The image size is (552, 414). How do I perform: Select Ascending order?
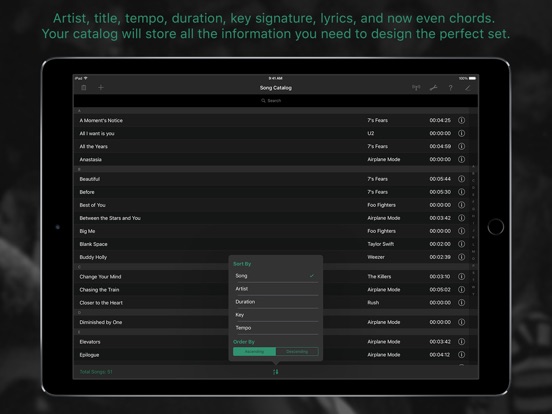pos(255,351)
